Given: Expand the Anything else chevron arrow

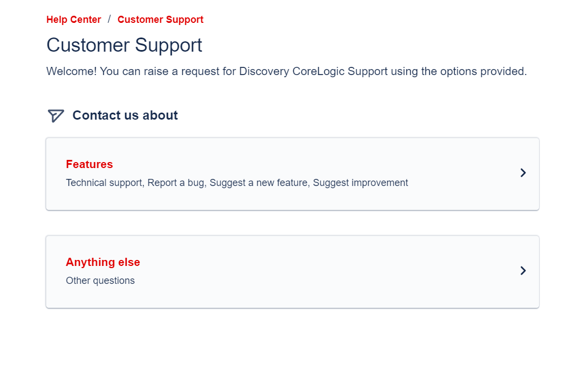Looking at the screenshot, I should [x=523, y=270].
